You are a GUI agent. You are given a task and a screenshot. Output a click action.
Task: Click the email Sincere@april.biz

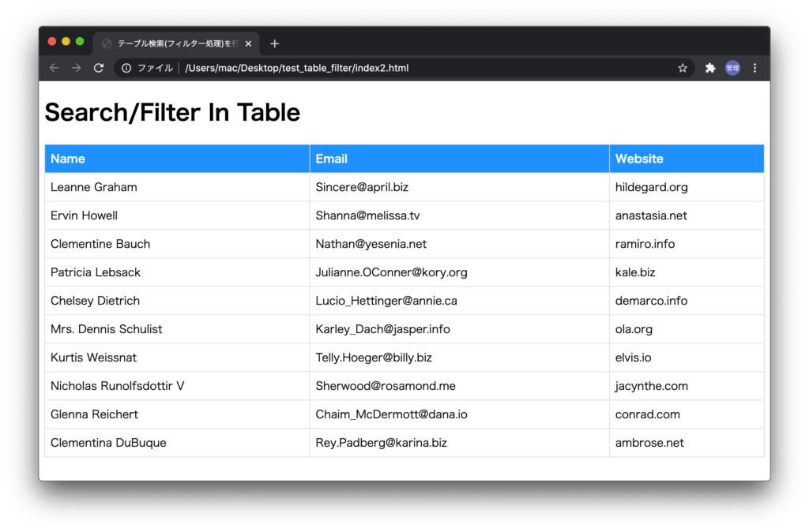pos(362,187)
